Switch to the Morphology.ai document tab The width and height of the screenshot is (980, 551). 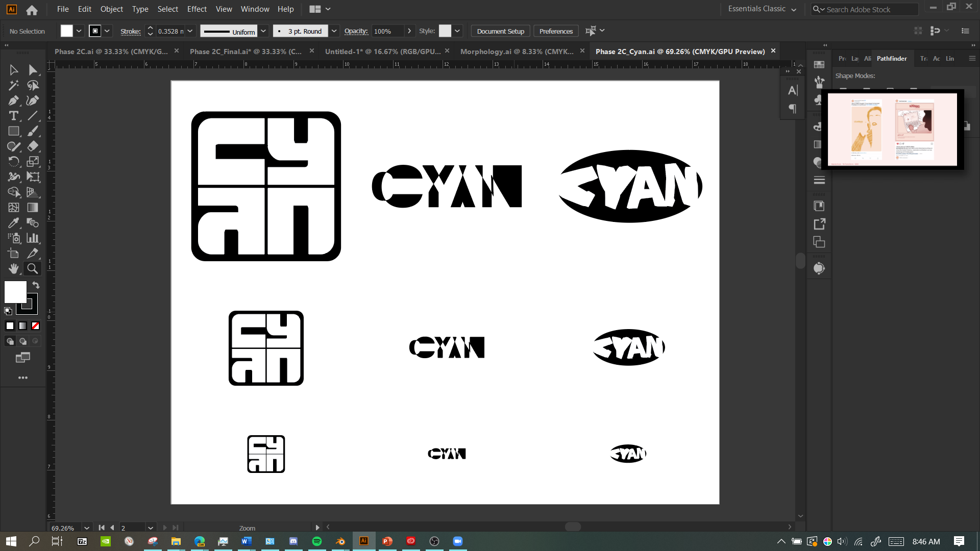[x=517, y=52]
